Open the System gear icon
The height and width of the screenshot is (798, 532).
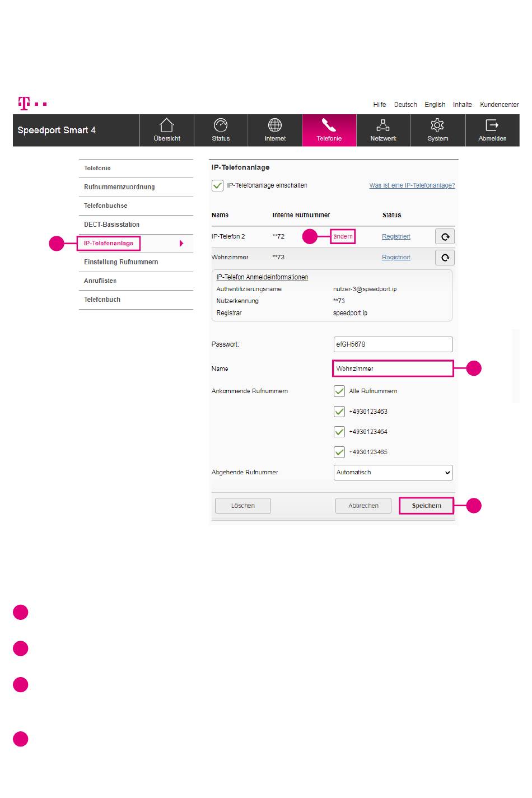pos(437,125)
